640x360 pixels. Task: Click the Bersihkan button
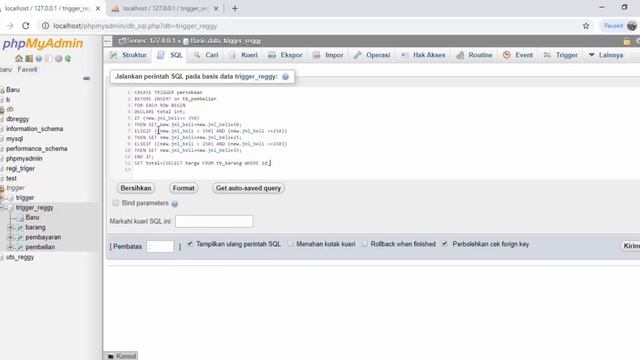(136, 188)
